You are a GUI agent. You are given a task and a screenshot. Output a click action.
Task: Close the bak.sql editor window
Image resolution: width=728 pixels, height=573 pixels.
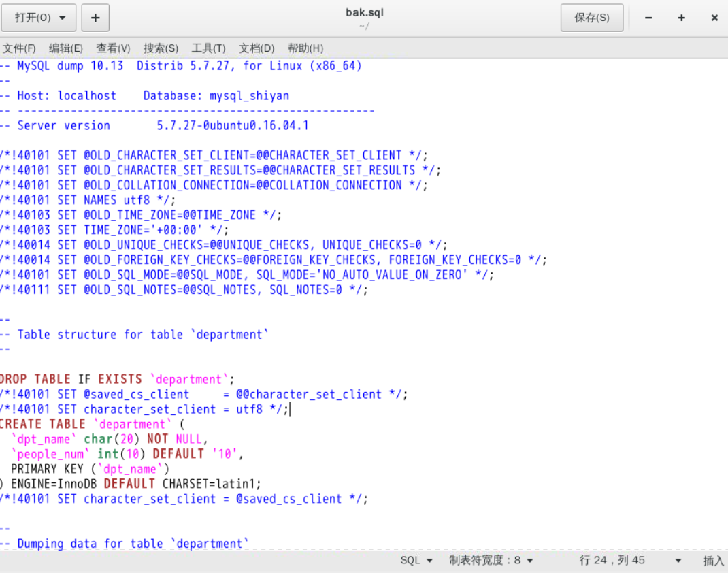click(714, 18)
